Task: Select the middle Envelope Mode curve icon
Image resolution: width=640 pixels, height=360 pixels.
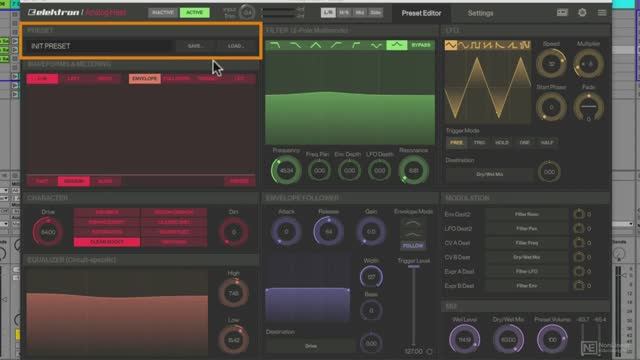Action: 413,235
